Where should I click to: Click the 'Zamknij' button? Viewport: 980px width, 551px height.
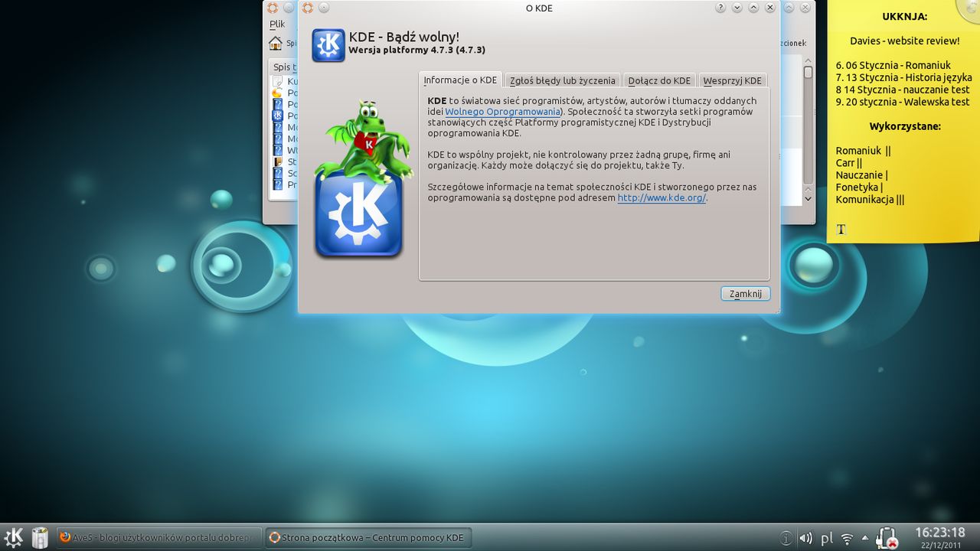click(745, 294)
